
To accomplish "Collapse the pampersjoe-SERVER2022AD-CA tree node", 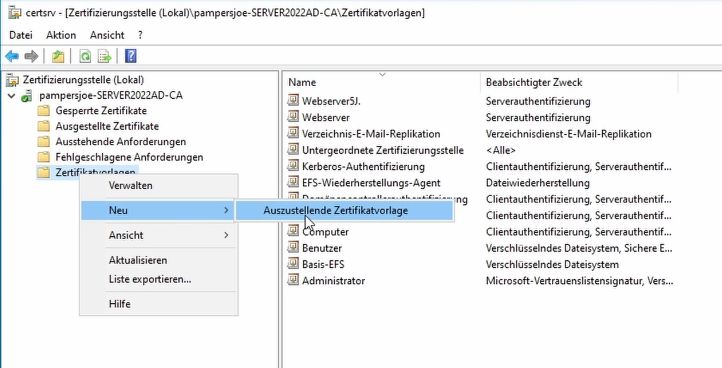I will tap(12, 96).
